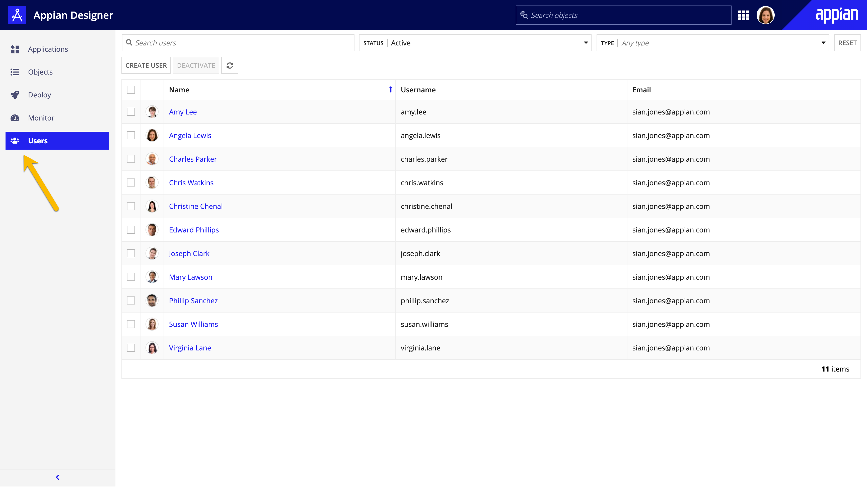The height and width of the screenshot is (487, 868).
Task: Select the Susan Williams row checkbox
Action: (x=131, y=324)
